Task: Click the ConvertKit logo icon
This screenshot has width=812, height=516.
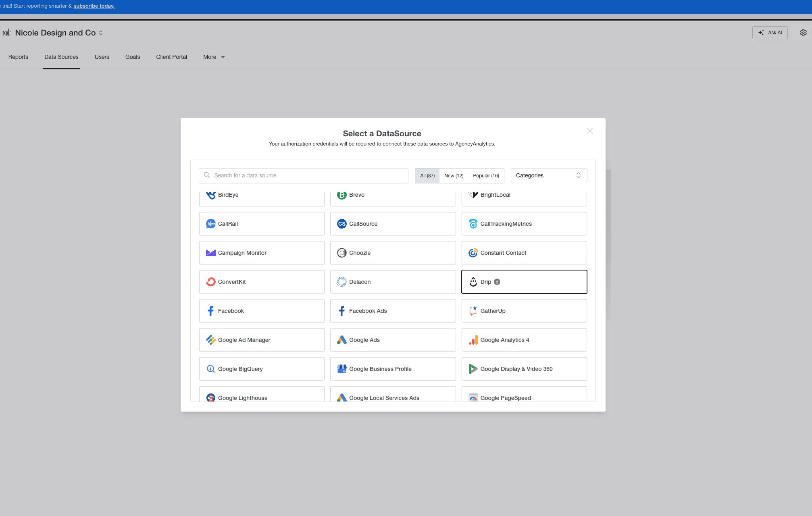Action: click(210, 282)
